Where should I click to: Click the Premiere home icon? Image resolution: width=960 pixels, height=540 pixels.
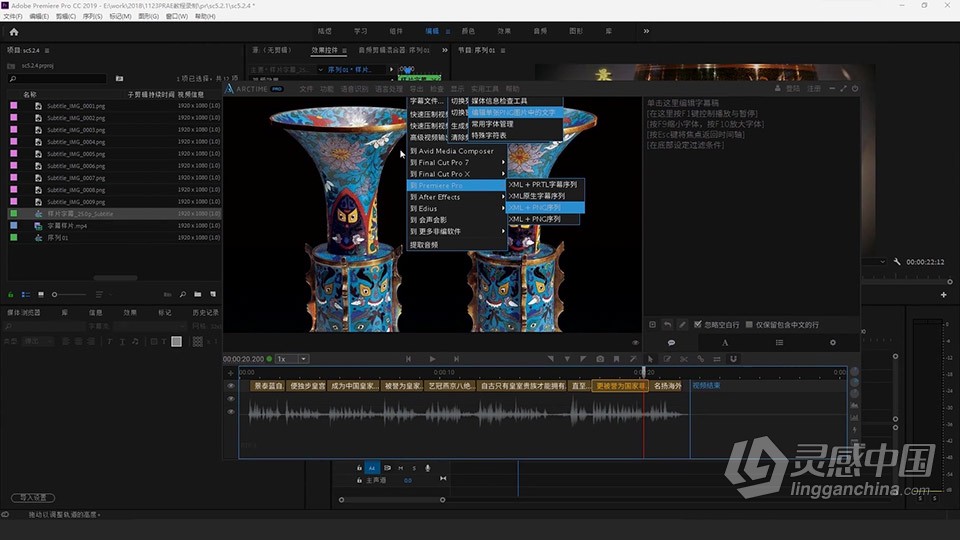(x=13, y=32)
